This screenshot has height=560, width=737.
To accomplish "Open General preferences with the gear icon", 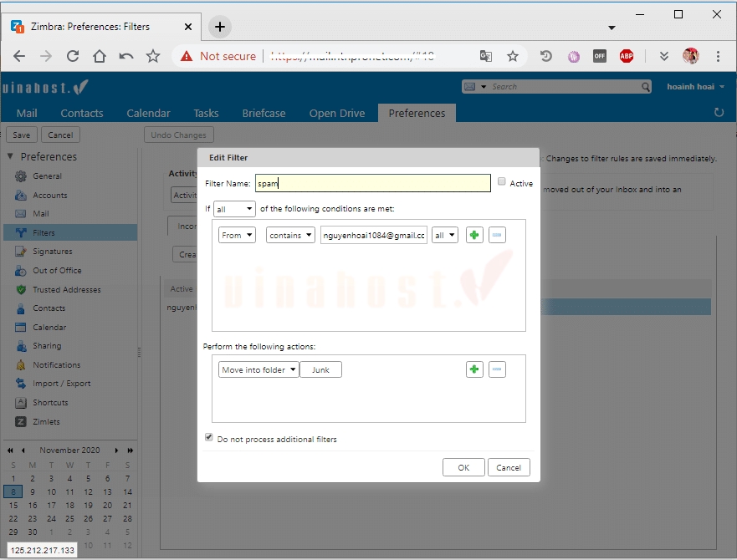I will point(21,176).
